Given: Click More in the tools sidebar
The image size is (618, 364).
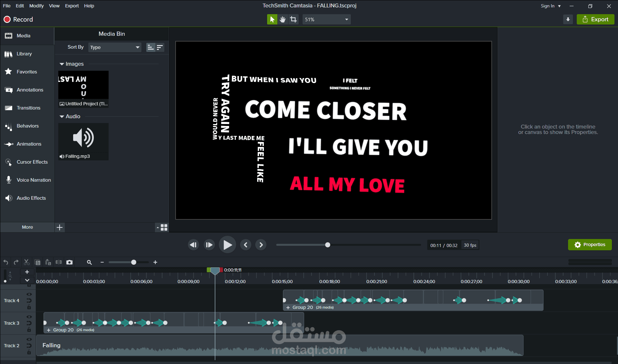Looking at the screenshot, I should (27, 227).
